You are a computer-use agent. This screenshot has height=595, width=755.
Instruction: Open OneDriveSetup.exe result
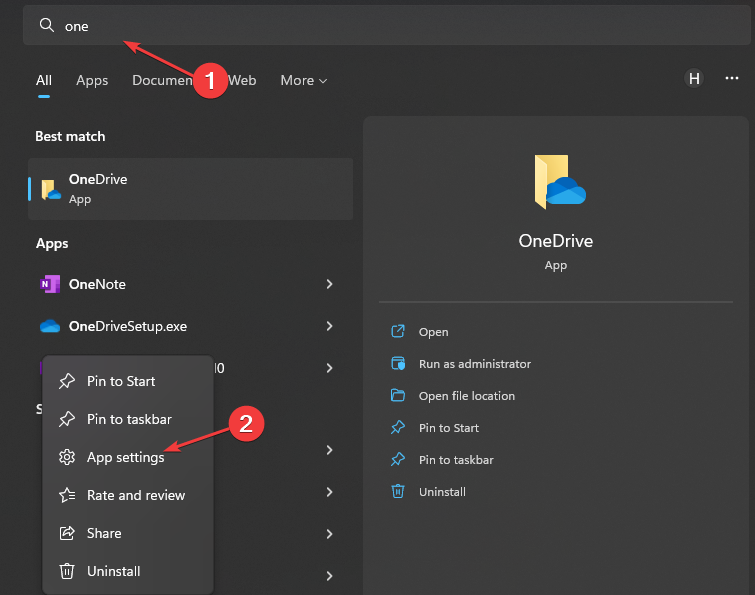coord(191,326)
